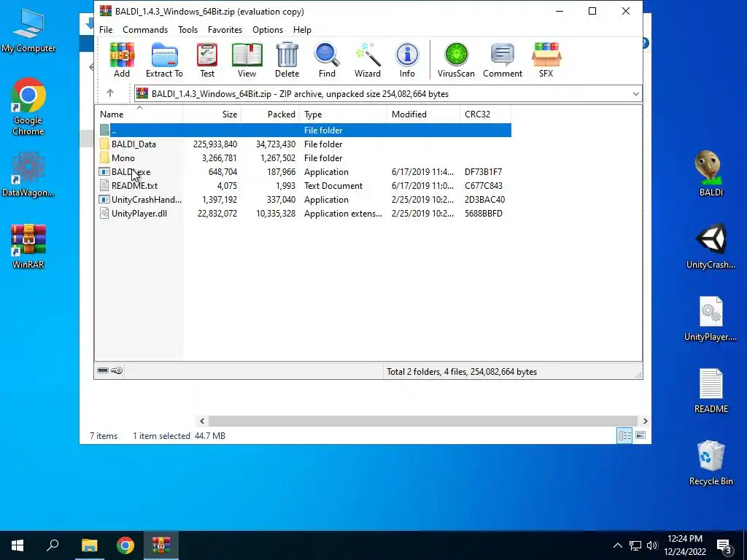Select the Mono folder row
747x560 pixels.
[305, 157]
